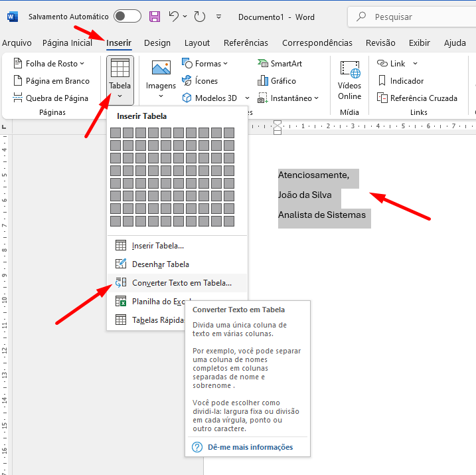The height and width of the screenshot is (475, 476).
Task: Open Tabelas Rápidas menu option
Action: 177,320
